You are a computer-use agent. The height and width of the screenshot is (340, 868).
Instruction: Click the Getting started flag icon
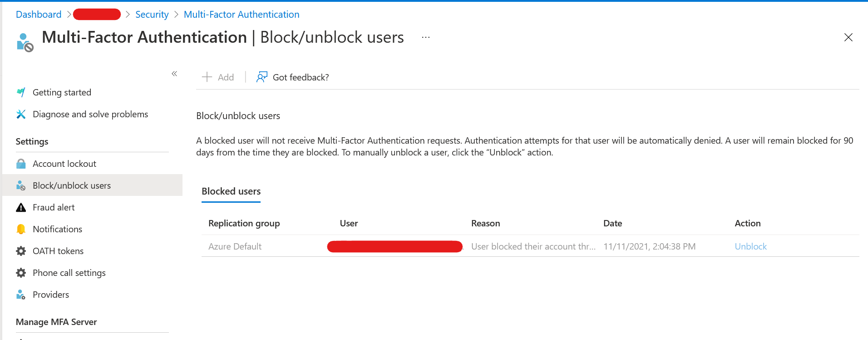pyautogui.click(x=21, y=92)
